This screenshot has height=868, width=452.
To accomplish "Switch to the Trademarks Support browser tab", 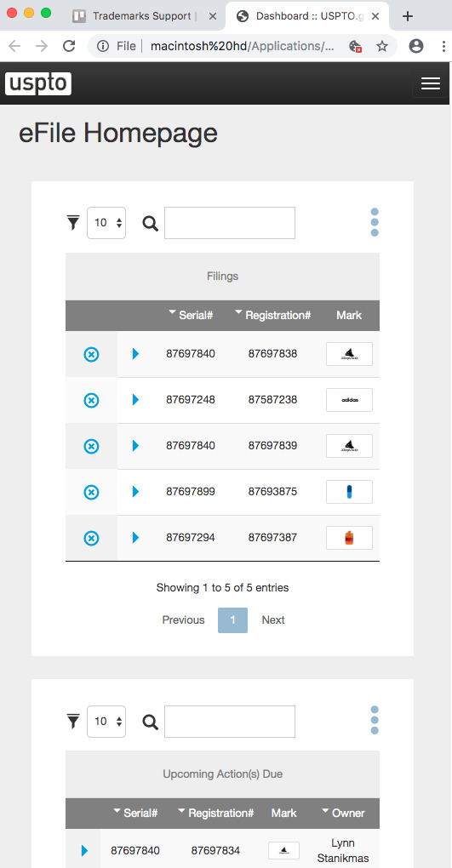I will 141,16.
